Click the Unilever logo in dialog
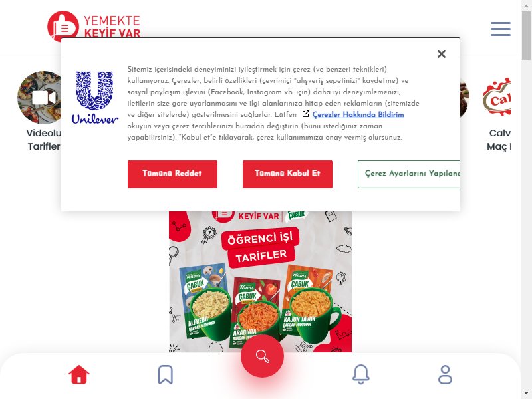532x399 pixels. (94, 98)
